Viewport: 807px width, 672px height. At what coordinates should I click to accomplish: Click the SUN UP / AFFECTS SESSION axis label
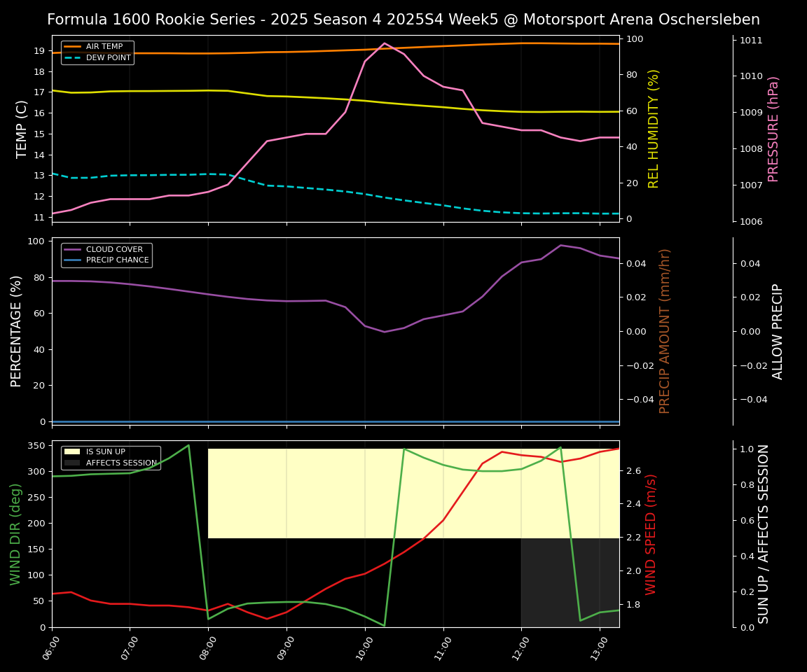764,534
